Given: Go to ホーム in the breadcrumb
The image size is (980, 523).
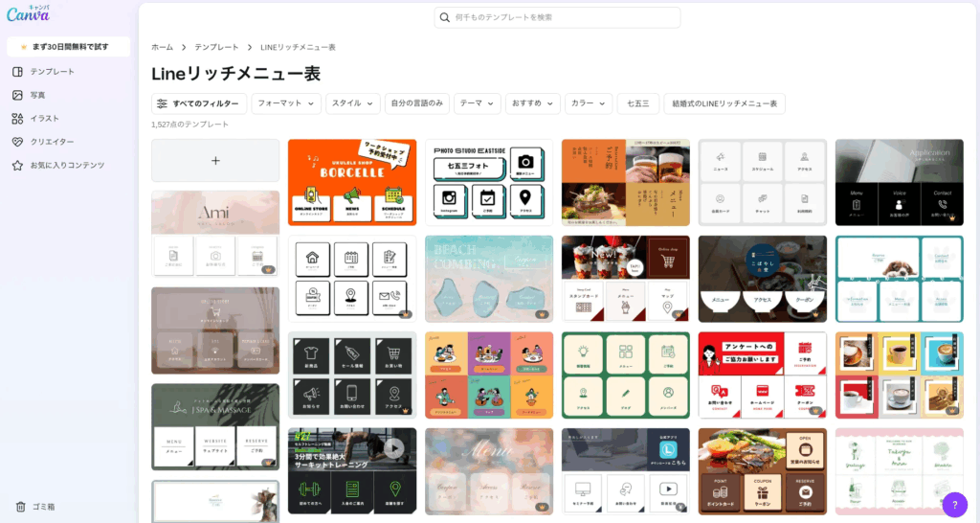Looking at the screenshot, I should tap(162, 47).
